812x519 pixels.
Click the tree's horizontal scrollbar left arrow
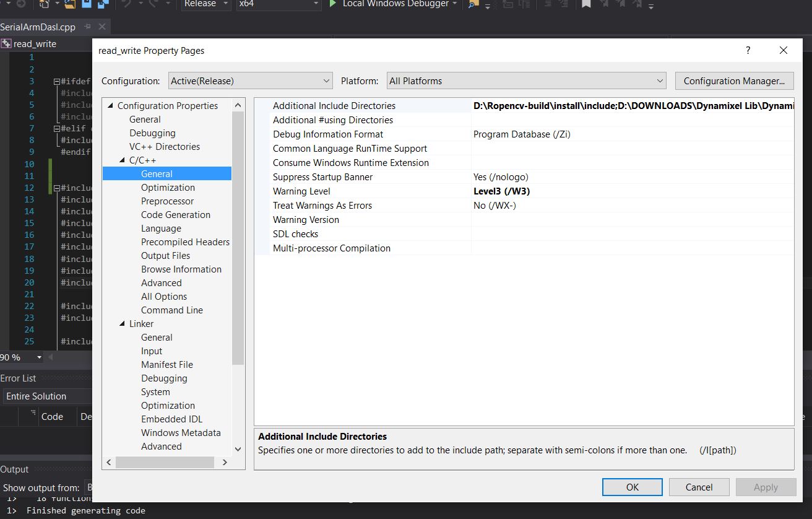[x=108, y=463]
